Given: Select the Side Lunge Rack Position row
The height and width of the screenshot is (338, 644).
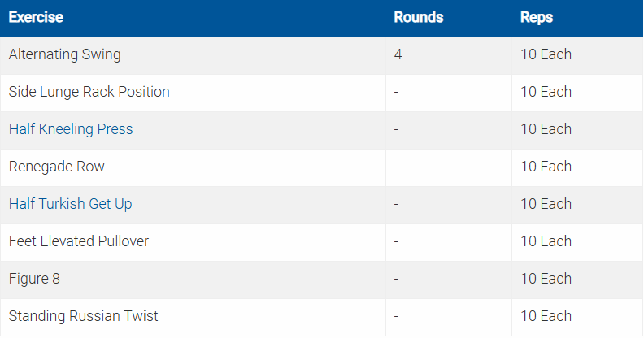Looking at the screenshot, I should coord(89,92).
